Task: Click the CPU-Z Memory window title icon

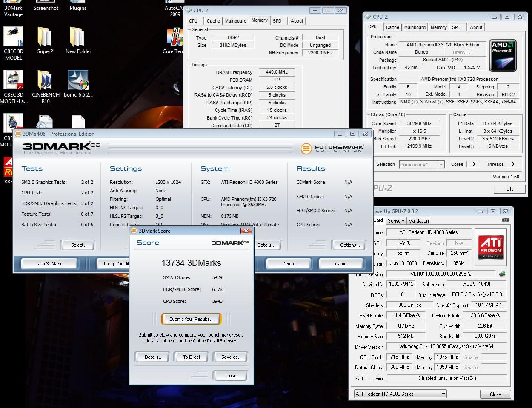Action: (x=189, y=10)
